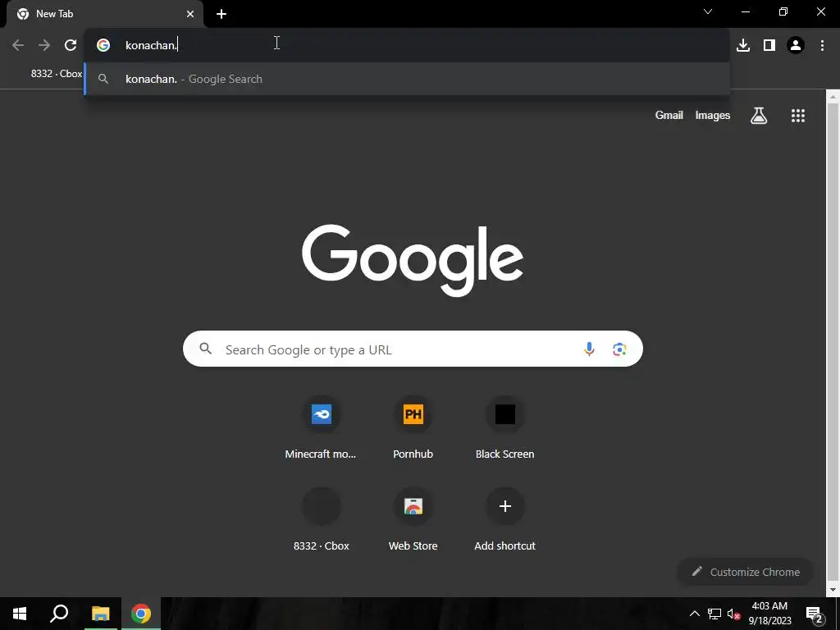The width and height of the screenshot is (840, 630).
Task: Click the page scrollbar's down arrow
Action: pos(833,590)
